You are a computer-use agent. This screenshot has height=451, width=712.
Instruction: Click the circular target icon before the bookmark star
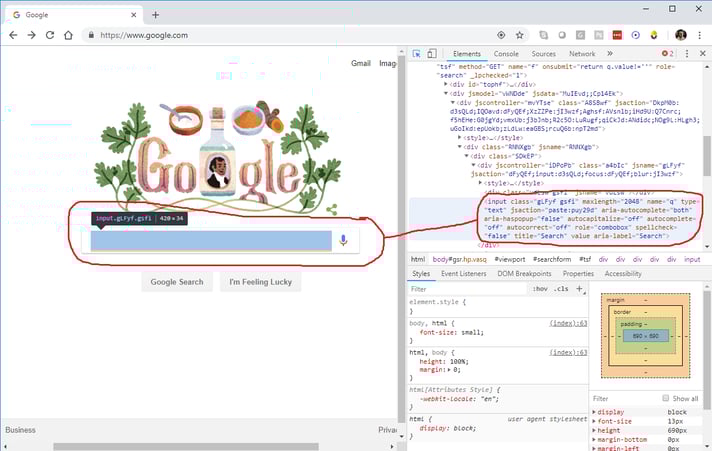click(501, 35)
